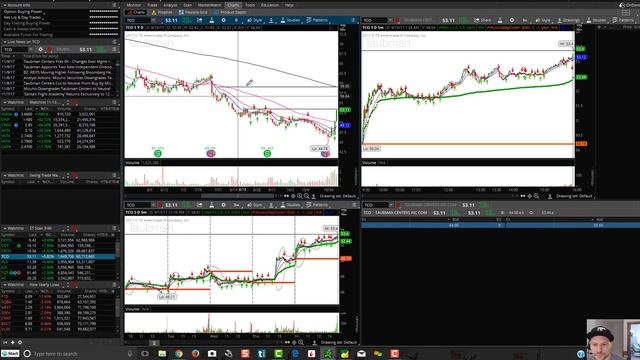Click TCO symbol field in Live News
Viewport: 640px width, 360px height.
(16, 49)
